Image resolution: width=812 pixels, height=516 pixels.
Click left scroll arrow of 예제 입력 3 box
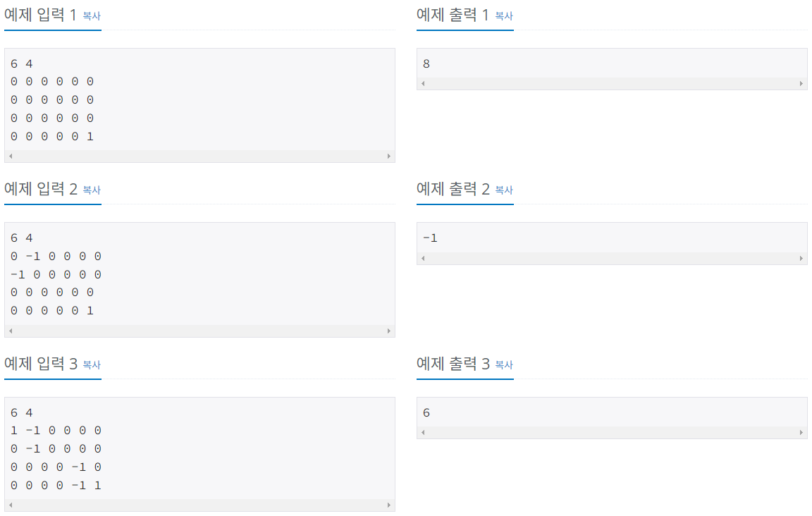(x=10, y=504)
